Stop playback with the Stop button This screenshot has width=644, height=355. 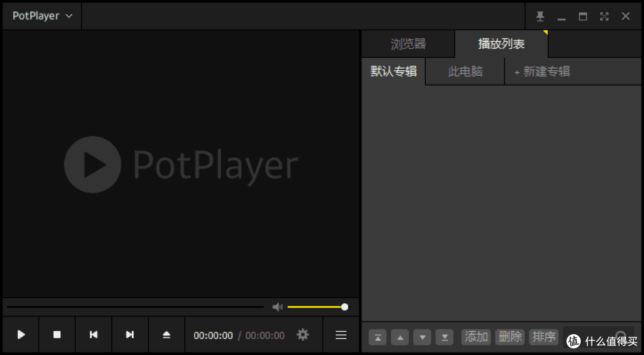[x=57, y=335]
